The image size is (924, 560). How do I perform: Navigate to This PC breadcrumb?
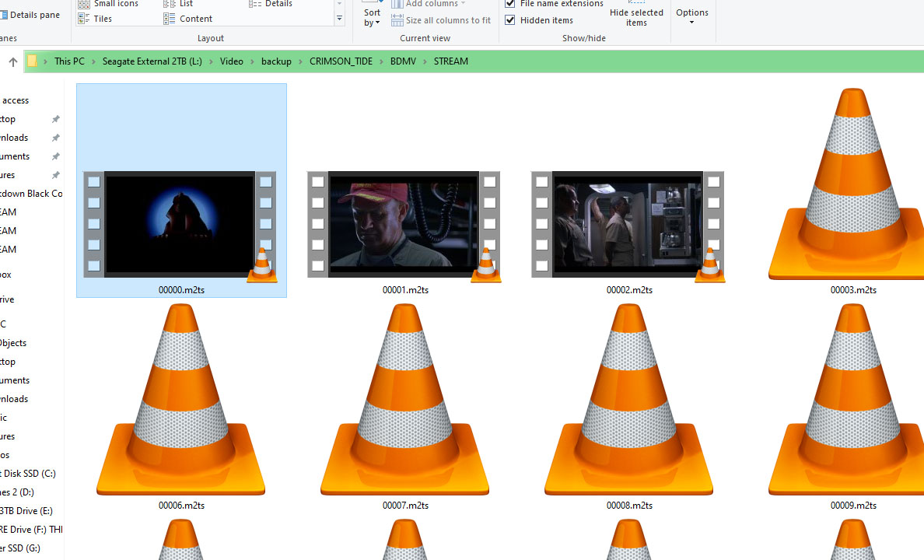click(x=69, y=61)
